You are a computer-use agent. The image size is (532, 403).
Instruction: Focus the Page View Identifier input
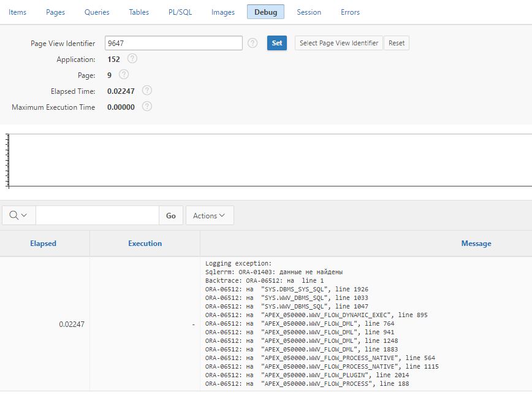[173, 43]
